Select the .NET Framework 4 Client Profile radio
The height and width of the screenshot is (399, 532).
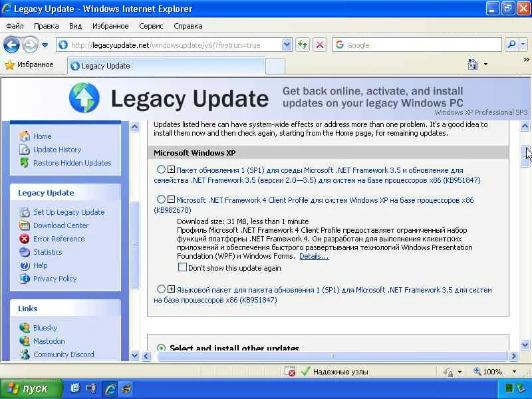coord(161,199)
